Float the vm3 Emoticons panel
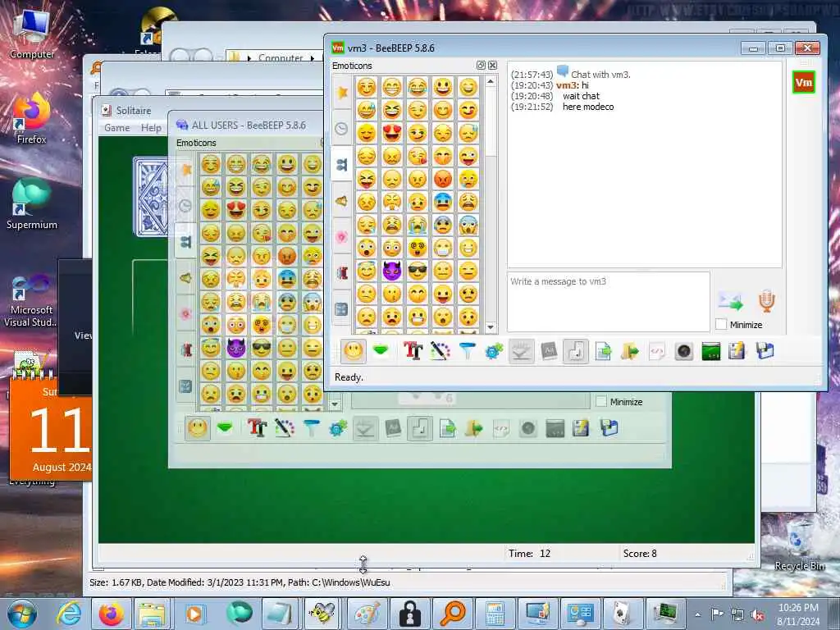 tap(481, 66)
